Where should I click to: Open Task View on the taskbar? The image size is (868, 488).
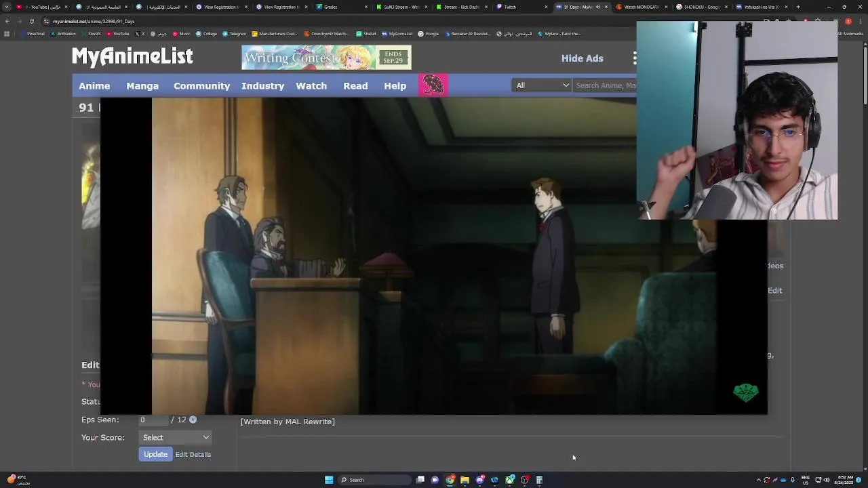[420, 480]
